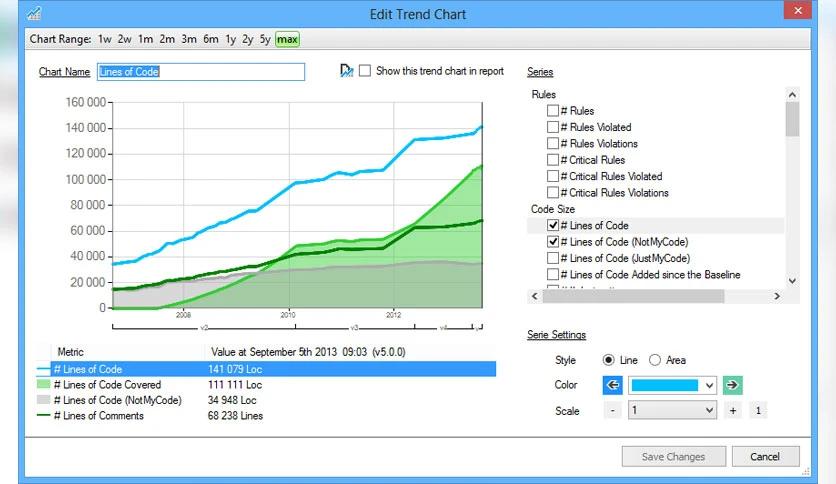Increase scale with the plus icon
Image resolution: width=836 pixels, height=484 pixels.
[x=733, y=410]
